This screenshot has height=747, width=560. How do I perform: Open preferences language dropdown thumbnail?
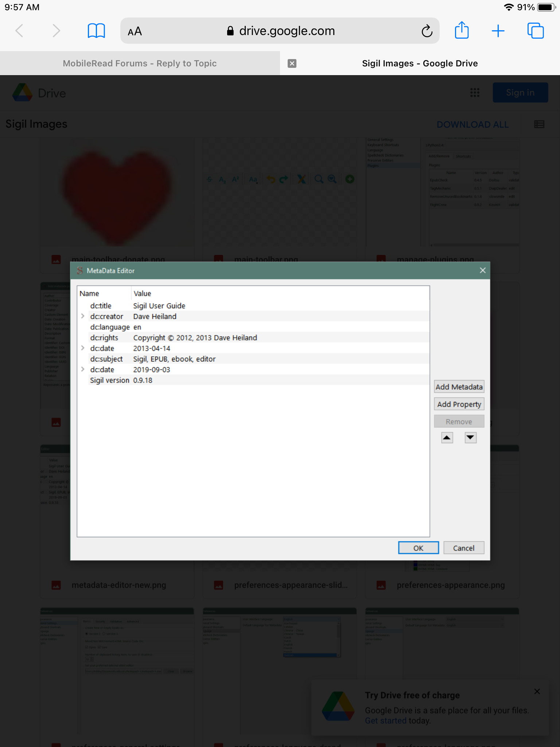click(280, 671)
